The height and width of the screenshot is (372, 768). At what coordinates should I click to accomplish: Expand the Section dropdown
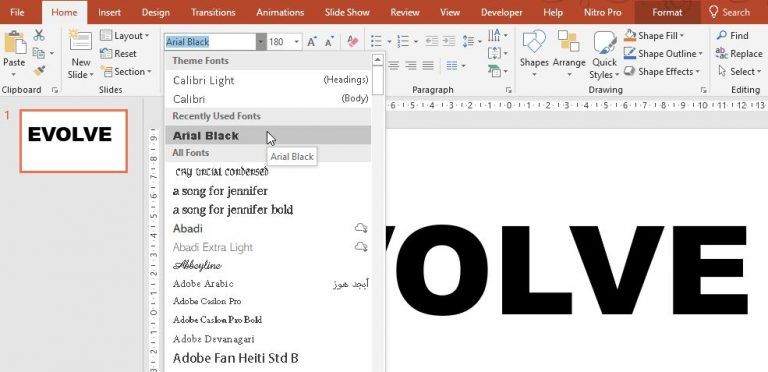(x=149, y=72)
